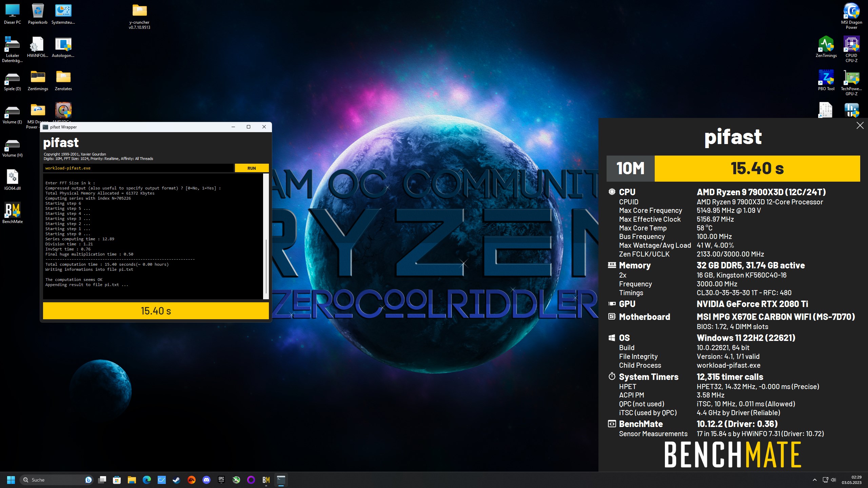Image resolution: width=868 pixels, height=488 pixels.
Task: Open the IGO64.dll file icon
Action: (13, 180)
